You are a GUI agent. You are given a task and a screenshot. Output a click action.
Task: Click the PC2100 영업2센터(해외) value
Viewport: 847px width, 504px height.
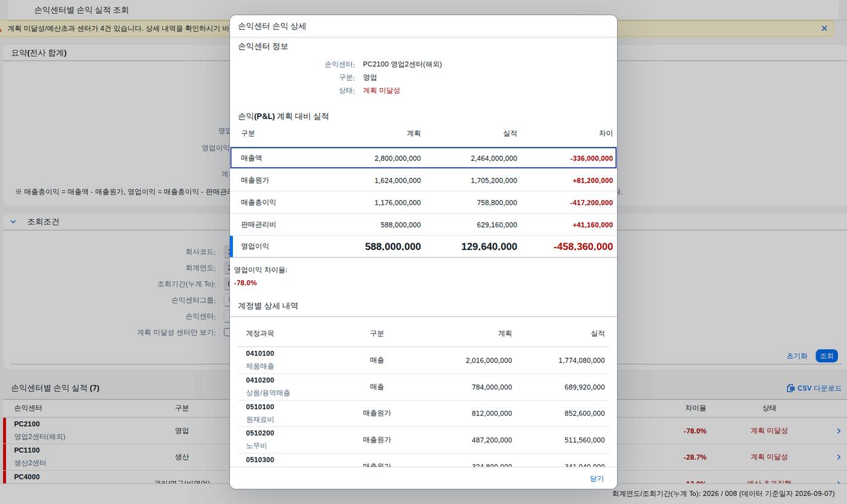click(x=402, y=64)
